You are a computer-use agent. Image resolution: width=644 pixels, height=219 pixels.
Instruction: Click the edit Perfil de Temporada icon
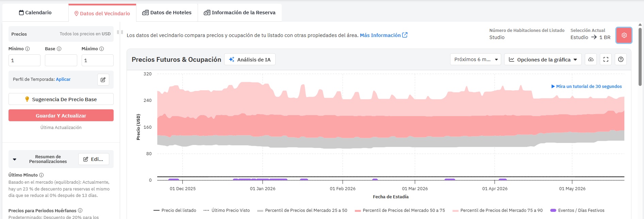pos(103,79)
